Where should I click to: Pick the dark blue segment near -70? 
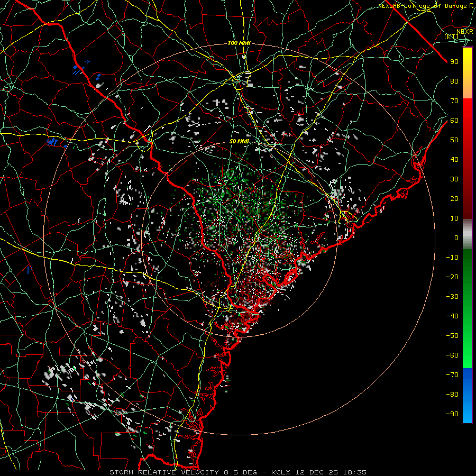(467, 375)
